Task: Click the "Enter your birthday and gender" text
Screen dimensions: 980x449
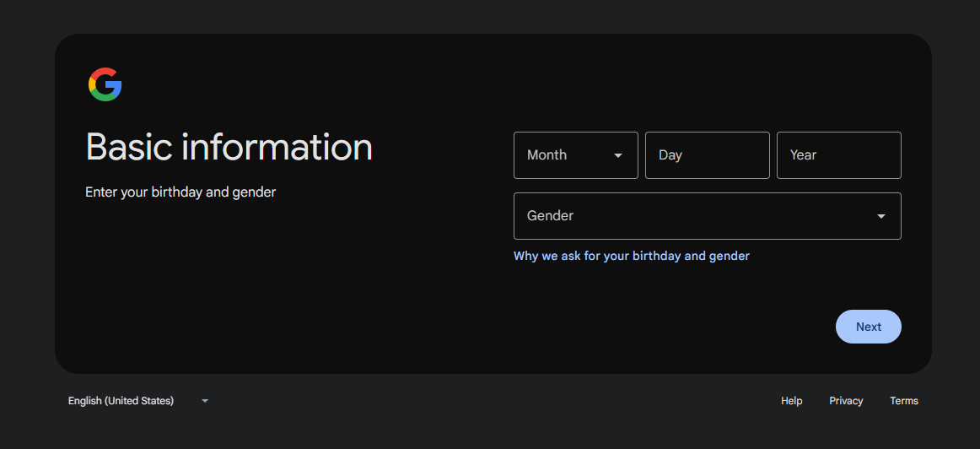Action: 180,192
